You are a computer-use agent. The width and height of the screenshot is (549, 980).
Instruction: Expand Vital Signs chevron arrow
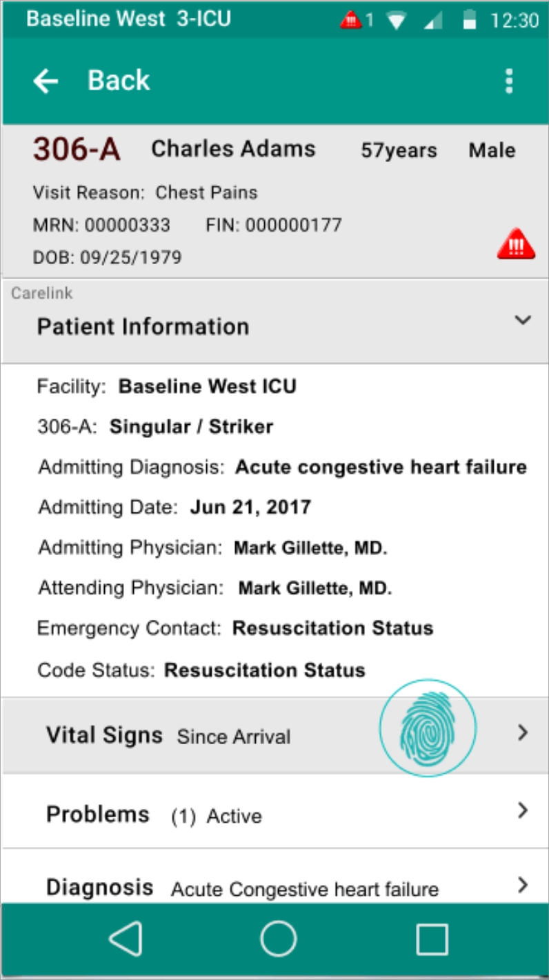pyautogui.click(x=523, y=733)
